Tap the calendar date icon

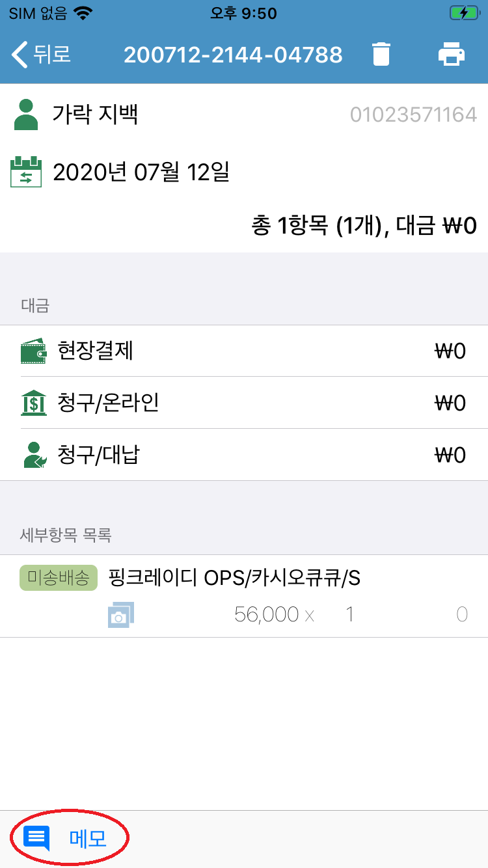pyautogui.click(x=26, y=172)
